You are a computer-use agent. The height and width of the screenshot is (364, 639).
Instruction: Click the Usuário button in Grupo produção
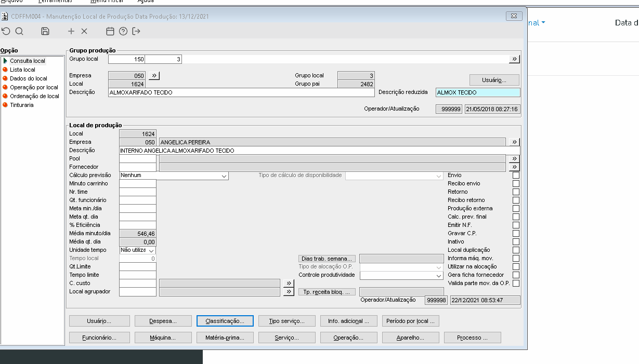(x=494, y=80)
